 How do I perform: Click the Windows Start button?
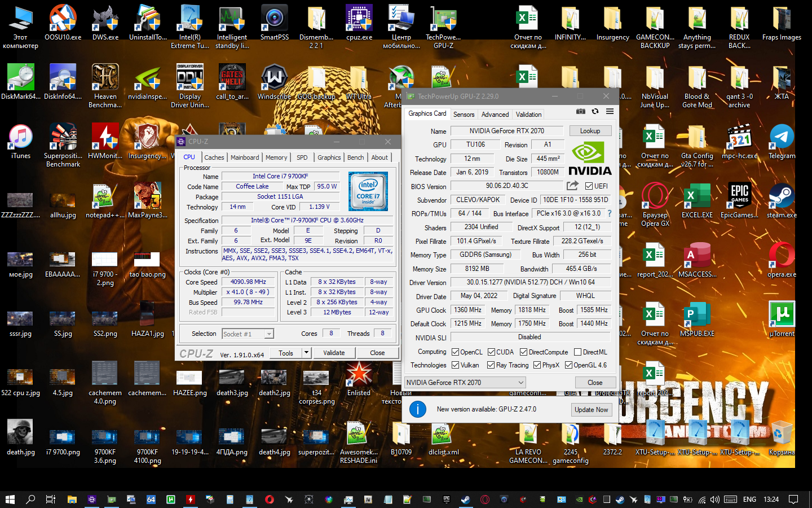click(x=10, y=499)
